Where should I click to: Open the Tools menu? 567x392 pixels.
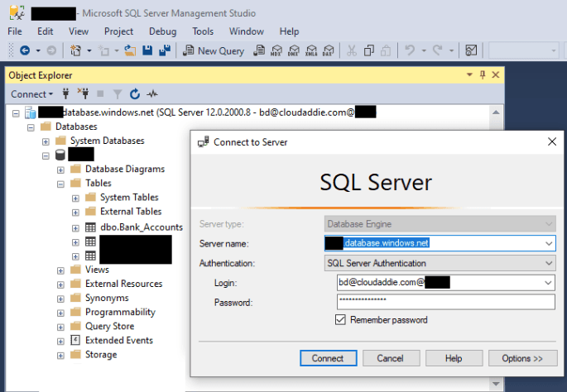tap(203, 31)
